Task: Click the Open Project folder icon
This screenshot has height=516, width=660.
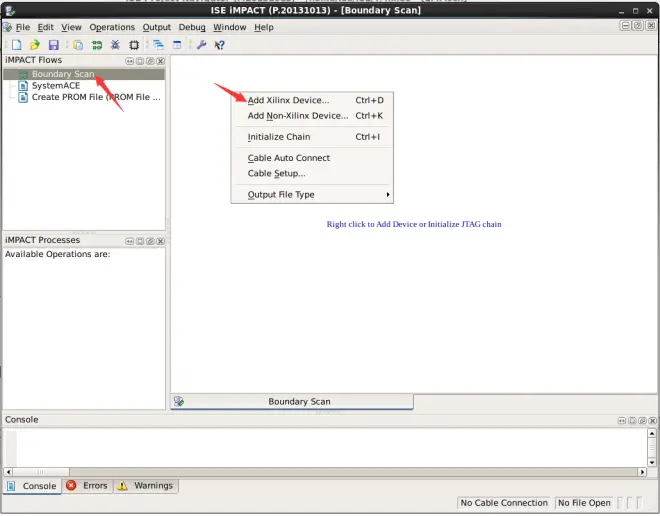Action: point(35,45)
